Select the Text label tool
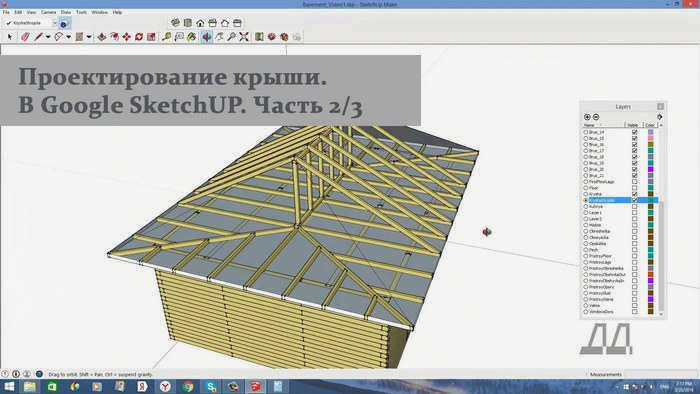This screenshot has height=394, width=700. pos(179,37)
